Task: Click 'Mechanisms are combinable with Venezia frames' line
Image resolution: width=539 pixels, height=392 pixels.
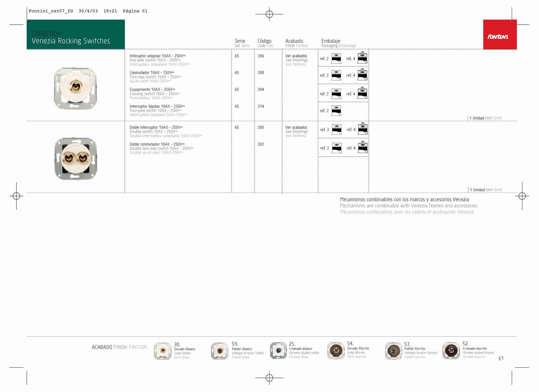Action: [x=409, y=206]
